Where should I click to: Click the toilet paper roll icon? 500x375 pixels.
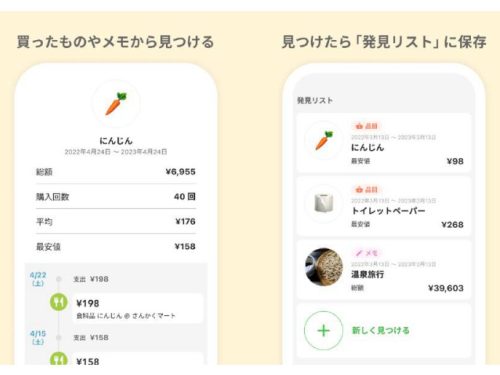(x=324, y=203)
